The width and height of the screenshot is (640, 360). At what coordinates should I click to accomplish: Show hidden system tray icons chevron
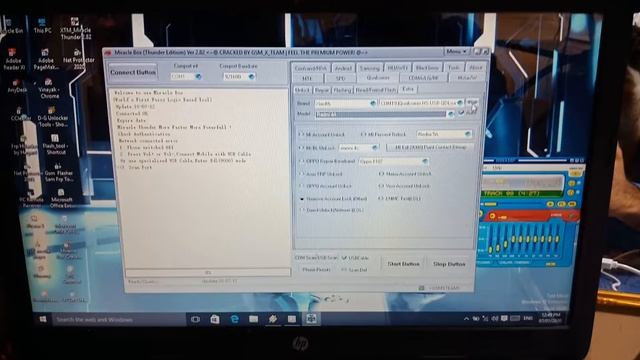tap(466, 318)
